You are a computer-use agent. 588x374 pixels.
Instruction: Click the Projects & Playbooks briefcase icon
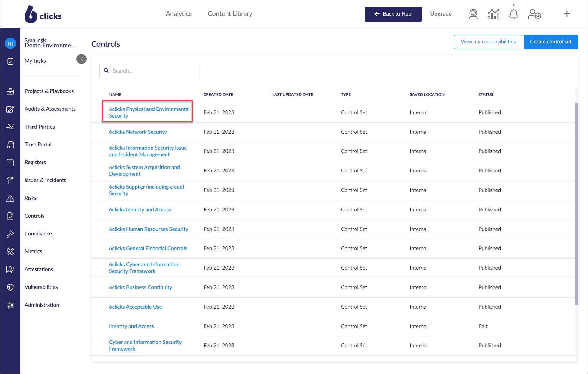(10, 91)
